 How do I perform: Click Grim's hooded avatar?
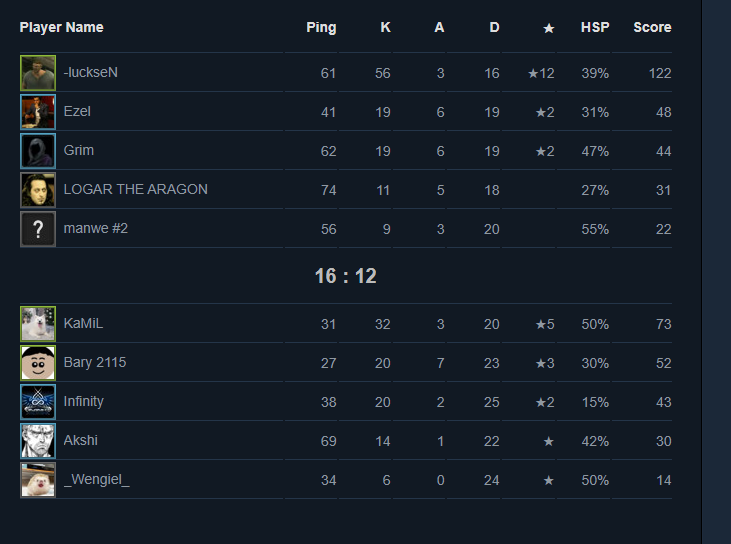tap(38, 151)
